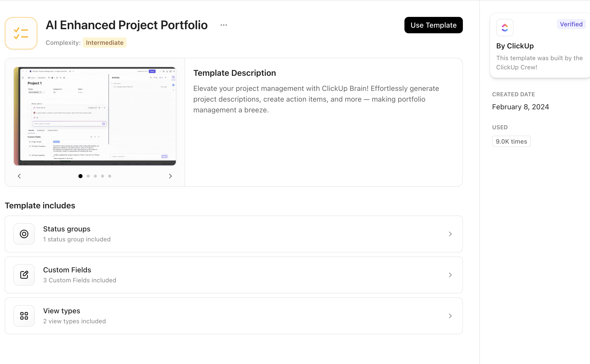Expand View types chevron
Viewport: 590px width, 364px height.
pos(450,316)
